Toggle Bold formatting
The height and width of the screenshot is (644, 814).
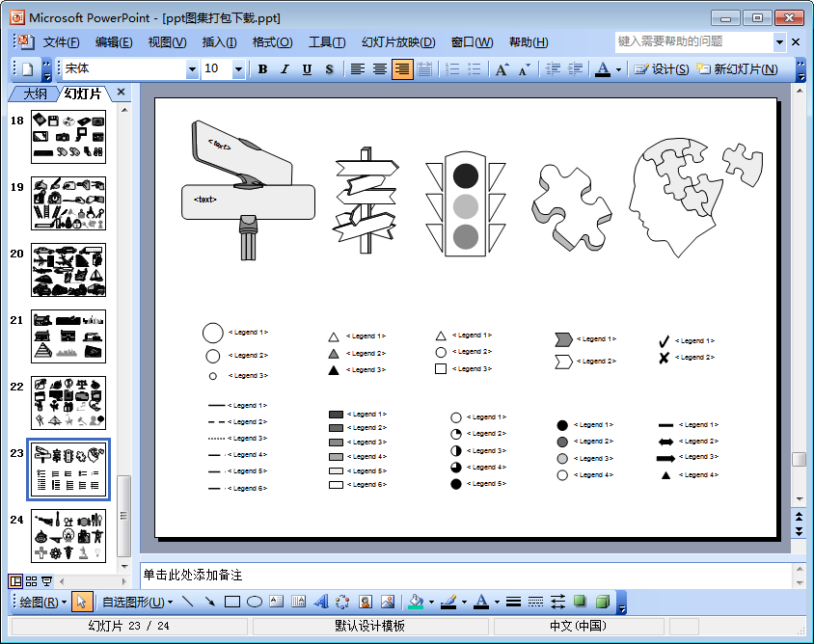[x=262, y=69]
